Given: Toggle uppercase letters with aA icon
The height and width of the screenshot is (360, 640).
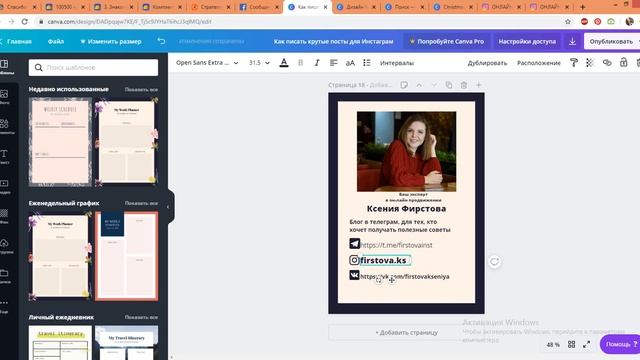Looking at the screenshot, I should (350, 63).
